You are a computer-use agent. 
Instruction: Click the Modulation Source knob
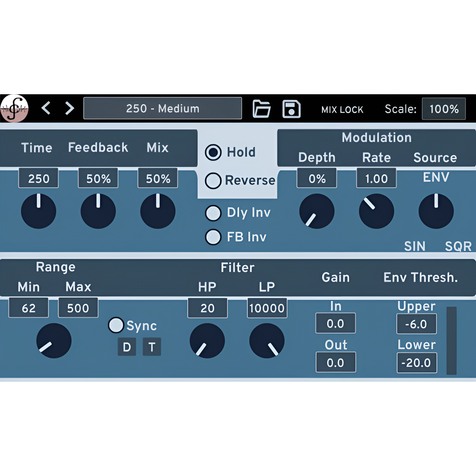(x=436, y=211)
